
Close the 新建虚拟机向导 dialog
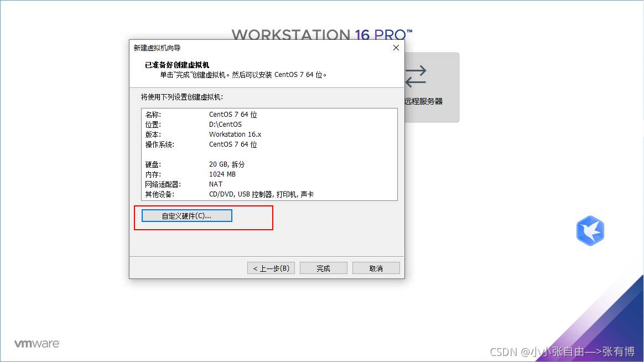(396, 48)
